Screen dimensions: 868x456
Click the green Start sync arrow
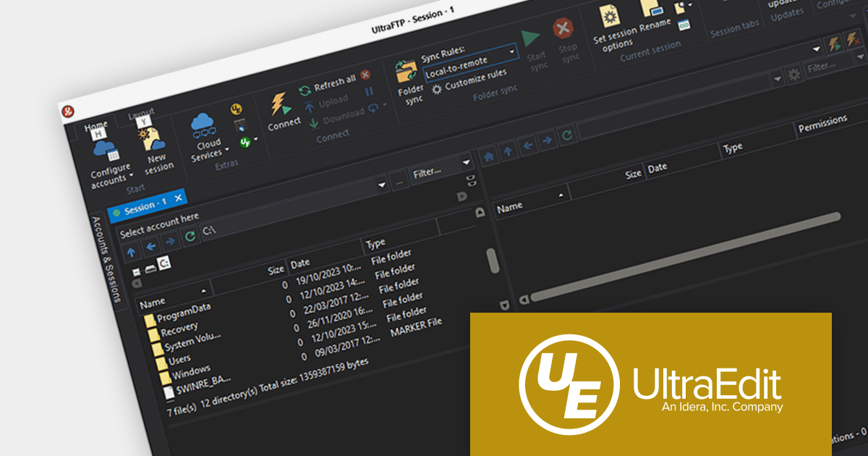click(532, 40)
